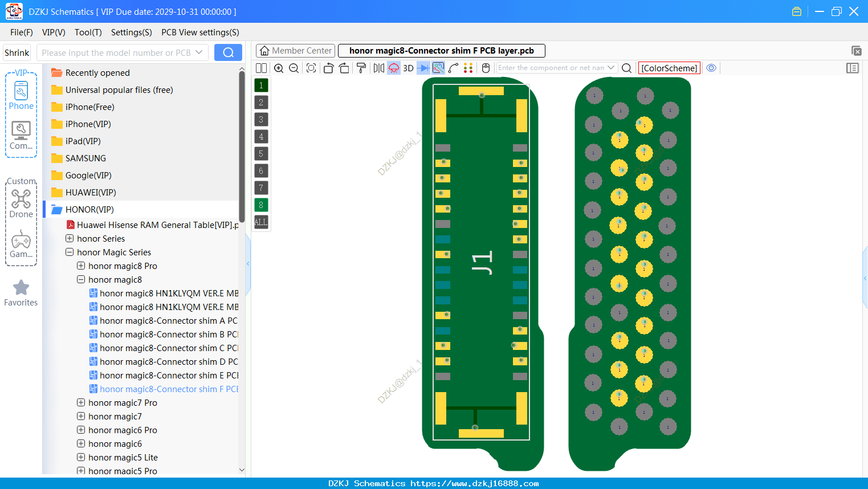Zoom in on the PCB view
Image resolution: width=868 pixels, height=489 pixels.
[279, 68]
